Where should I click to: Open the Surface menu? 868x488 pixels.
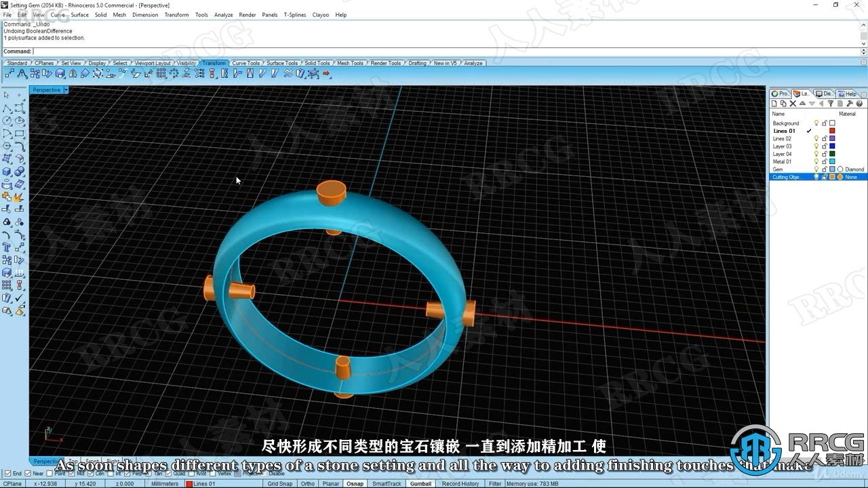tap(80, 14)
